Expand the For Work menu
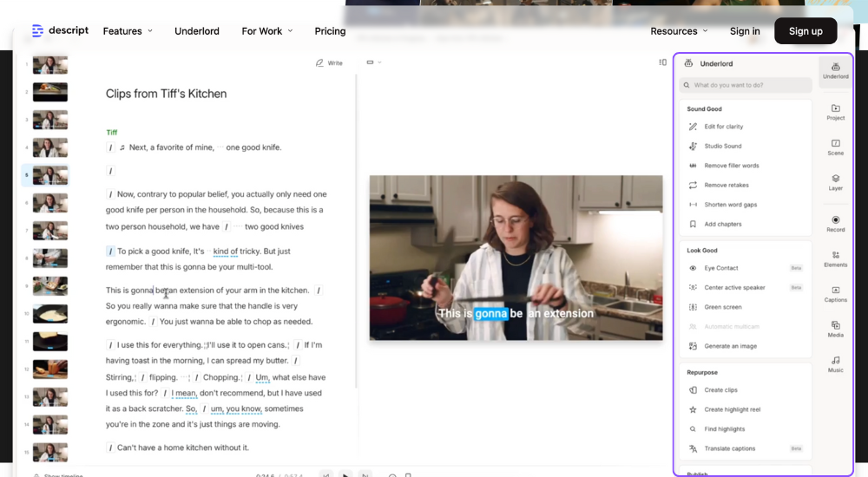 click(x=267, y=31)
